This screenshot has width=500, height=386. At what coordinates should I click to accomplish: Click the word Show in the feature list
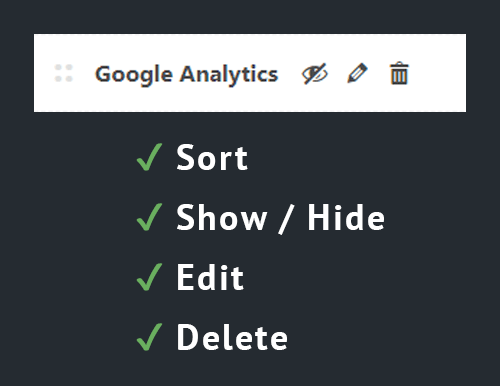tap(221, 217)
